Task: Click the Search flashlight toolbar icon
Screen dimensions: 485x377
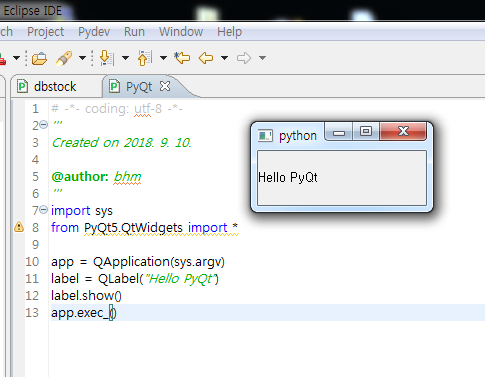Action: click(x=64, y=58)
